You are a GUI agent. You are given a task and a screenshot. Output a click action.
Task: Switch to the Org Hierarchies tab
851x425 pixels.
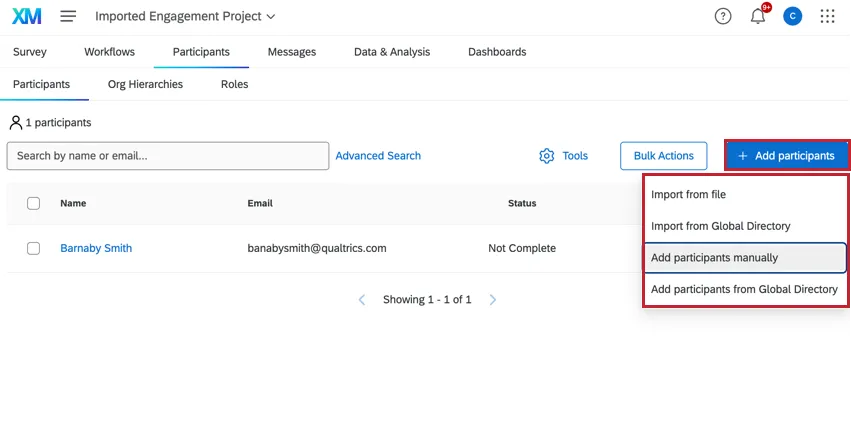[145, 84]
